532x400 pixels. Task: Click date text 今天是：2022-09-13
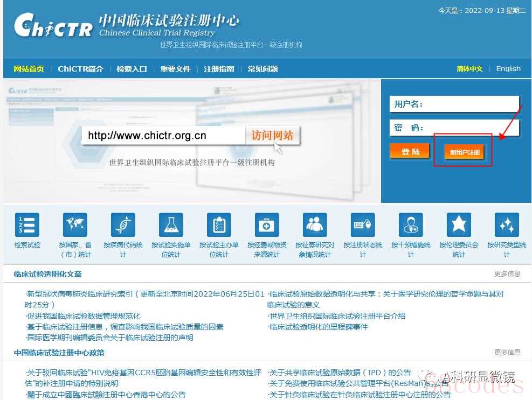tap(482, 11)
